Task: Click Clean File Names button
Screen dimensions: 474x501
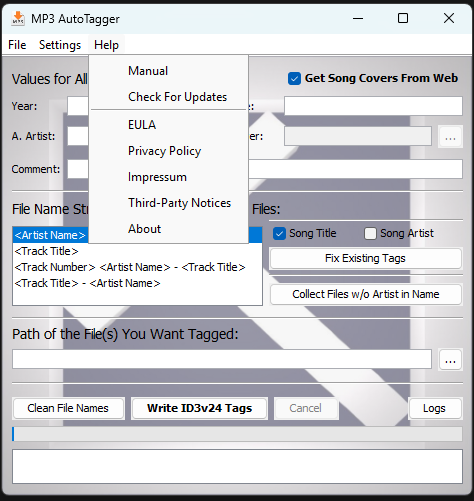Action: pos(68,408)
